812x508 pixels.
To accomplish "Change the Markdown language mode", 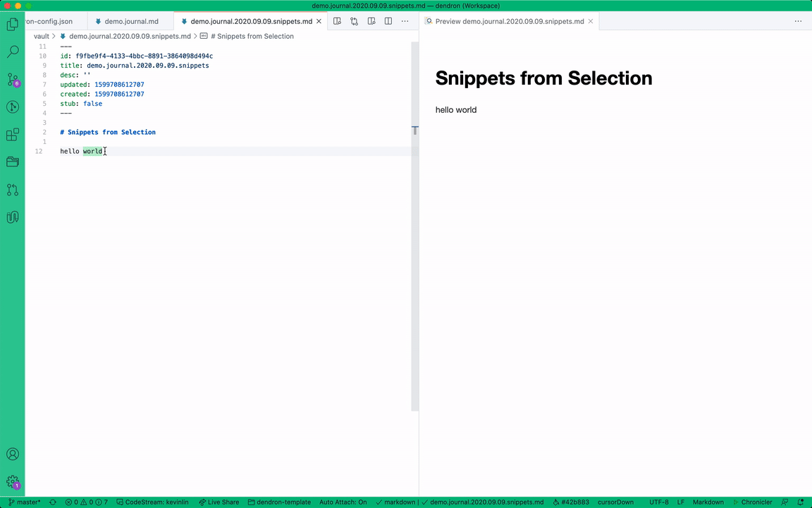I will (708, 502).
